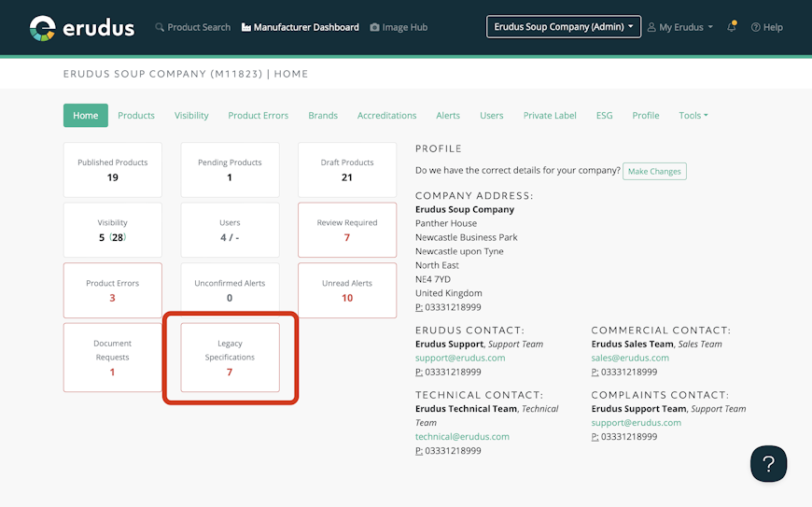812x507 pixels.
Task: Expand the My Erudus menu
Action: 680,27
